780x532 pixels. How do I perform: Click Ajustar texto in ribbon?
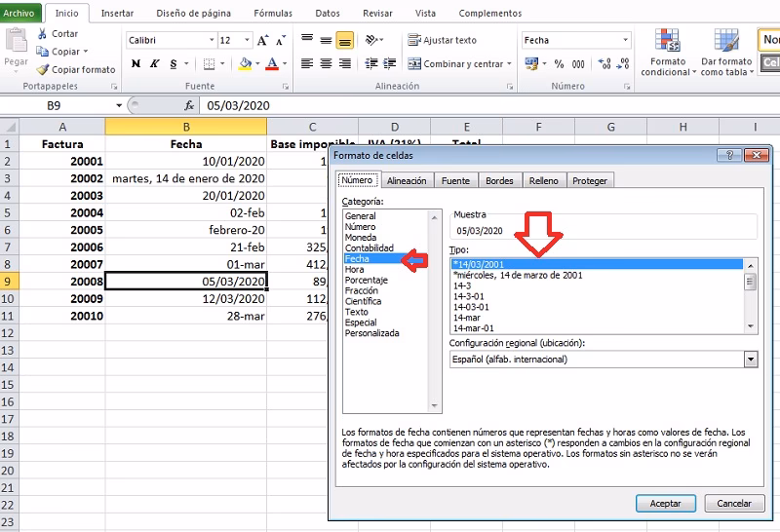pyautogui.click(x=442, y=40)
